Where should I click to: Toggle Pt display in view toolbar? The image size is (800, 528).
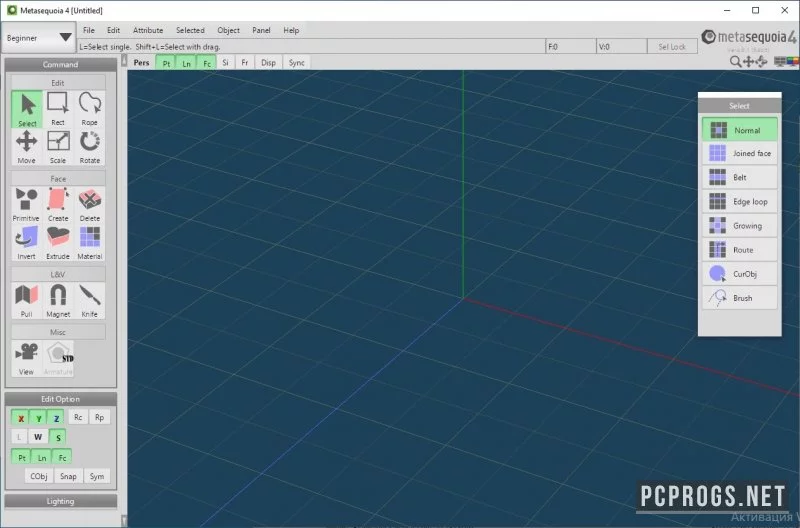(x=166, y=63)
